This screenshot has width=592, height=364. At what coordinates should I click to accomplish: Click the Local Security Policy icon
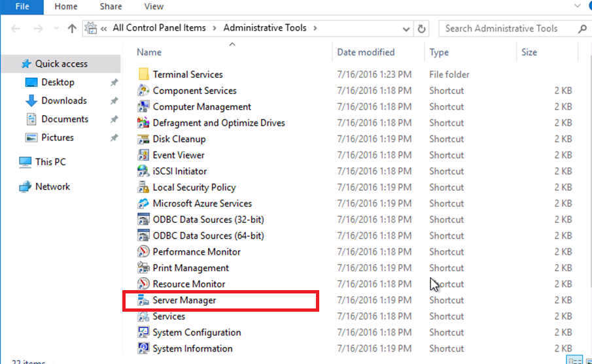143,188
